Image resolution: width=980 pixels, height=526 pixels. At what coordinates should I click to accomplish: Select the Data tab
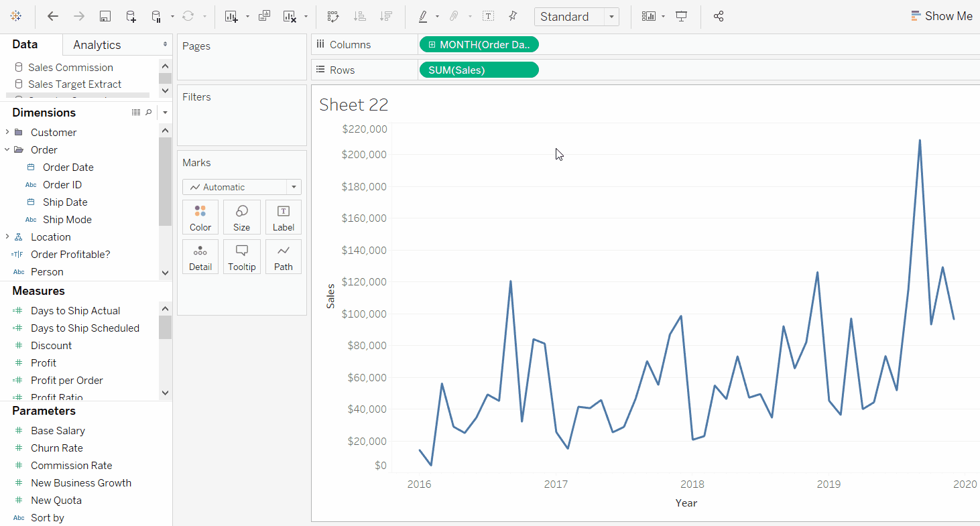(25, 44)
